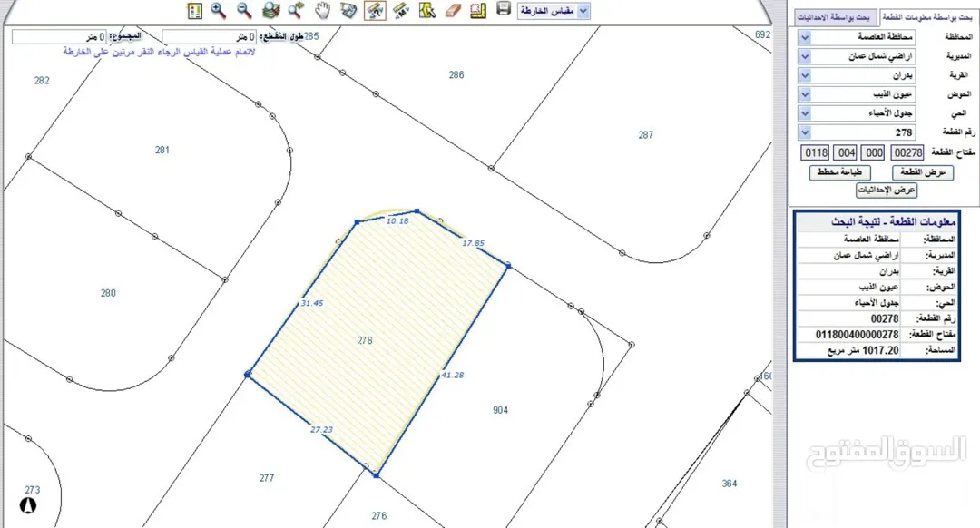The image size is (980, 528).
Task: Select the zoom in magnifier tool
Action: click(x=218, y=10)
